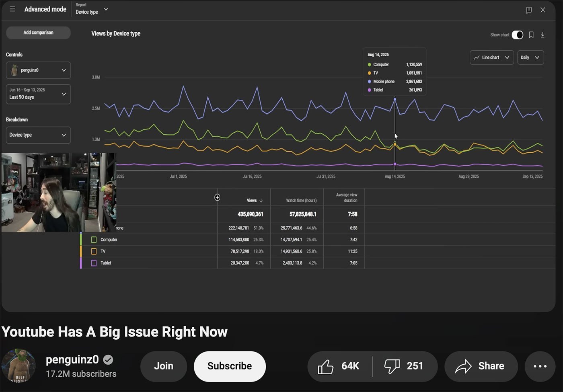Check the TV row checkbox
Image resolution: width=563 pixels, height=392 pixels.
click(94, 251)
